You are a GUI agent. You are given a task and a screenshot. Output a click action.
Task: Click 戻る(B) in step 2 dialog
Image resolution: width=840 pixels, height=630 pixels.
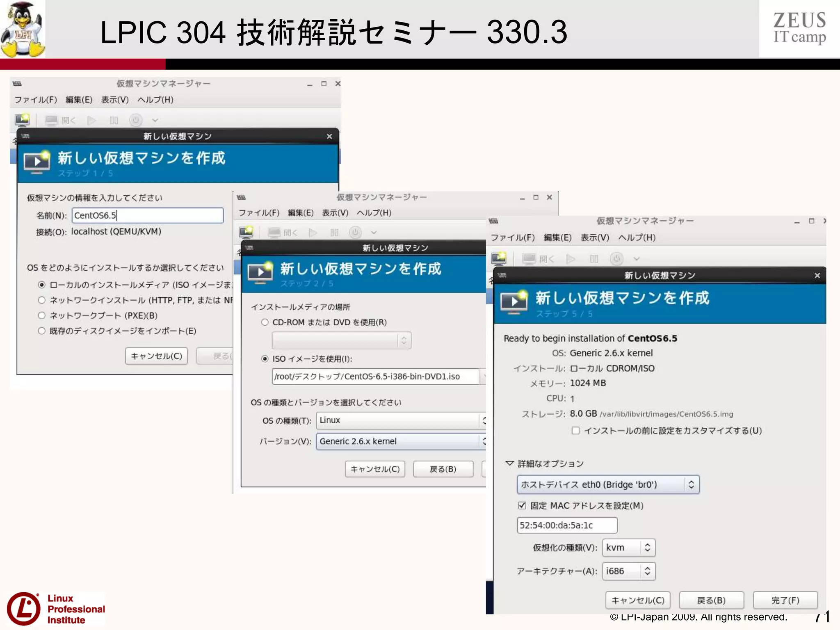443,469
